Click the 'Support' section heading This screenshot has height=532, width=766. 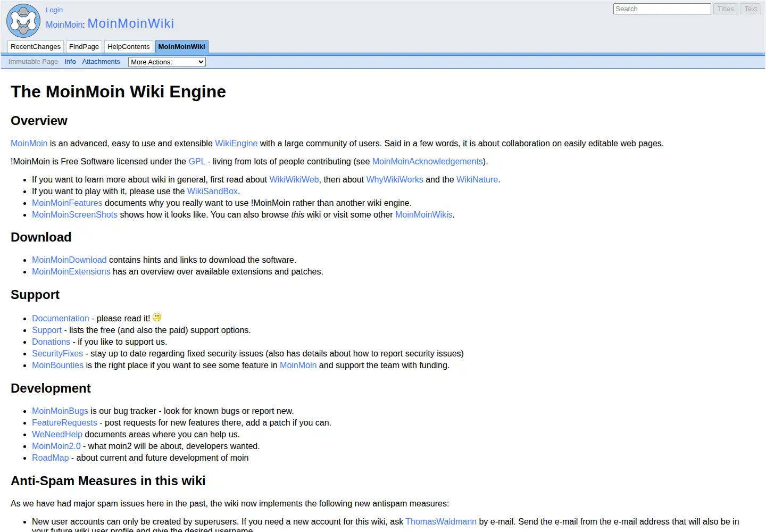(x=35, y=295)
